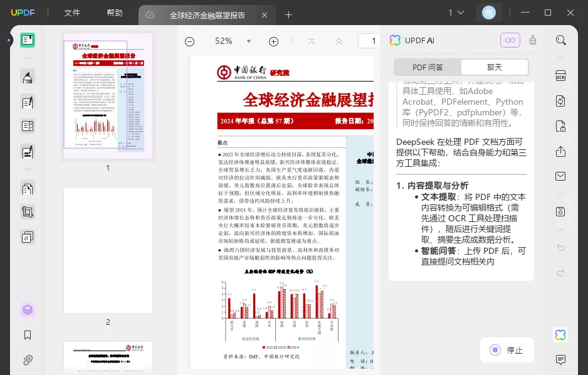The image size is (588, 375).
Task: Close the 全球经济金融展望报告 tab
Action: pyautogui.click(x=265, y=15)
